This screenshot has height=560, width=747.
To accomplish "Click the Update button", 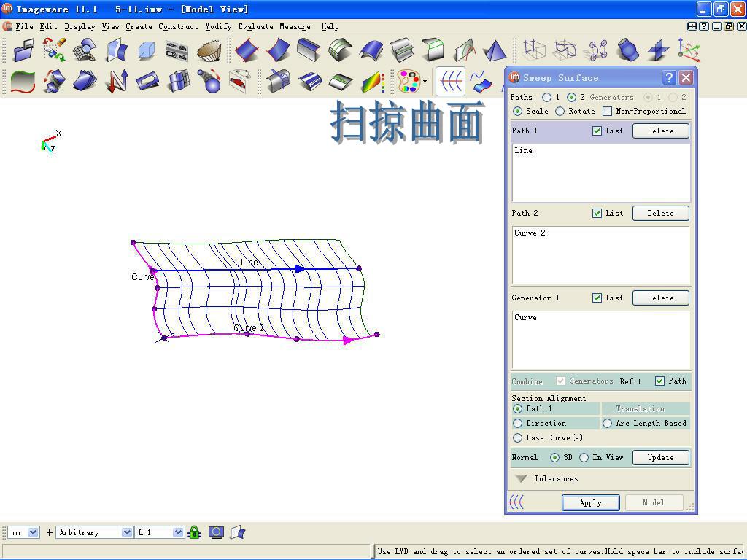I will [x=660, y=457].
